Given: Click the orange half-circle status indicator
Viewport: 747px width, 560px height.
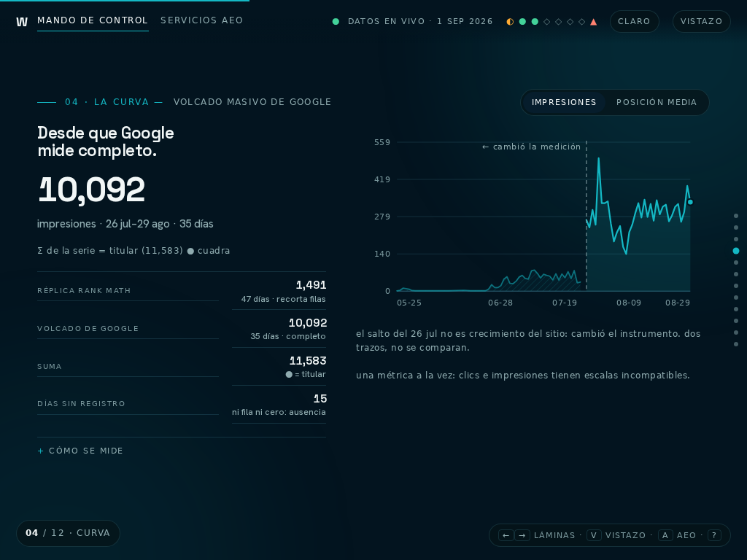Looking at the screenshot, I should tap(510, 21).
